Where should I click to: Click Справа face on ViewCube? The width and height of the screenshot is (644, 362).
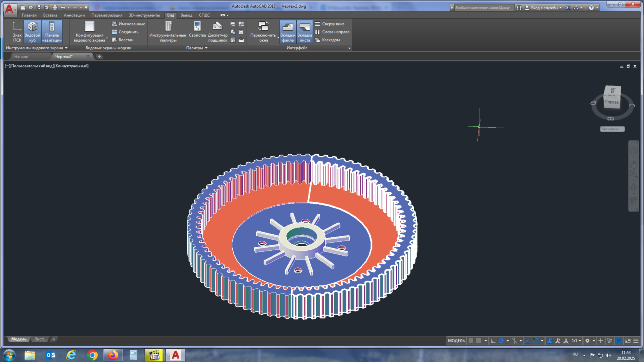612,101
